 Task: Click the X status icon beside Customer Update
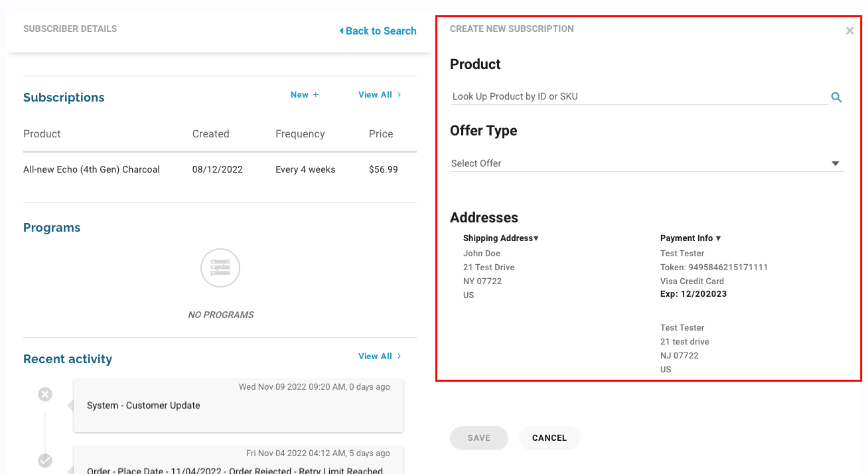coord(45,395)
